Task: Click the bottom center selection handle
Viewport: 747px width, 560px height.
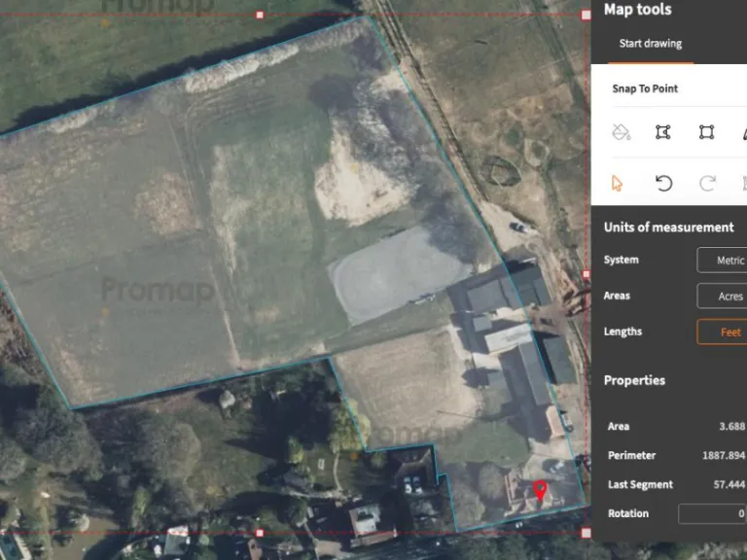Action: [x=260, y=533]
